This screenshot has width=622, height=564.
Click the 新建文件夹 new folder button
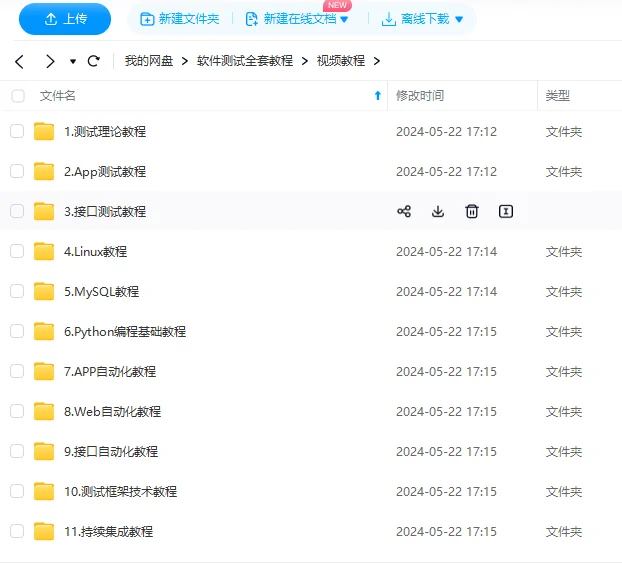coord(180,19)
